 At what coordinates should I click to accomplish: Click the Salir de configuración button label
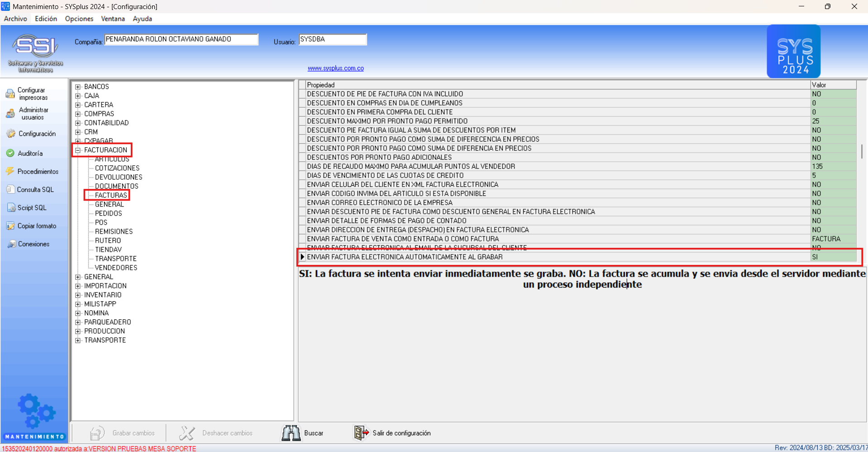[401, 433]
